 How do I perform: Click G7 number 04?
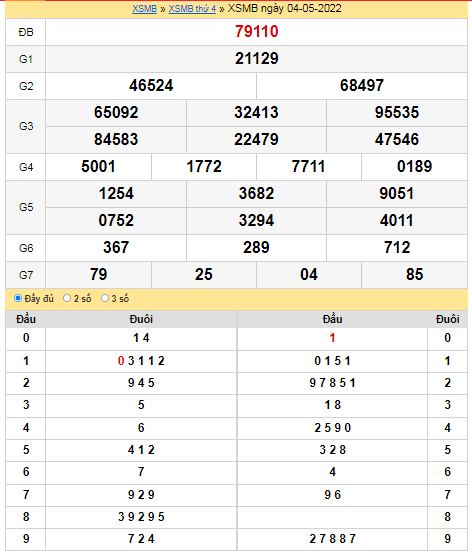[309, 275]
